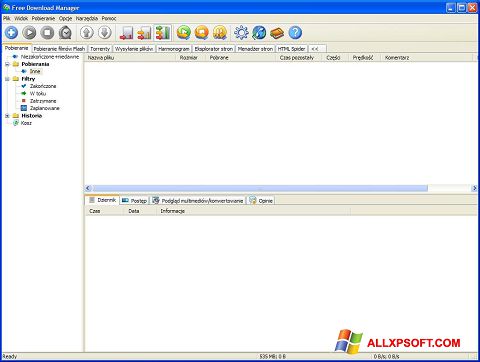Start downloads with the play toolbar icon

point(29,33)
